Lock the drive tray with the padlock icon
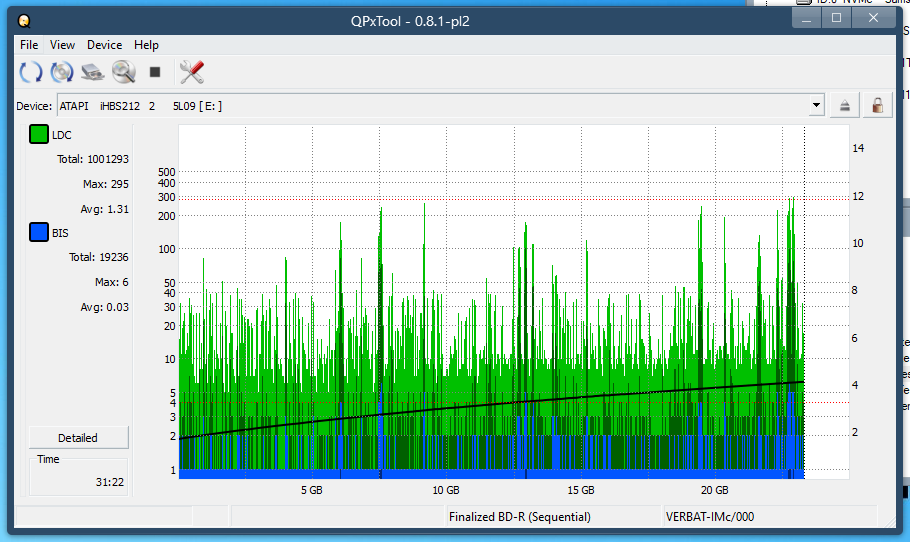This screenshot has width=910, height=542. point(878,106)
